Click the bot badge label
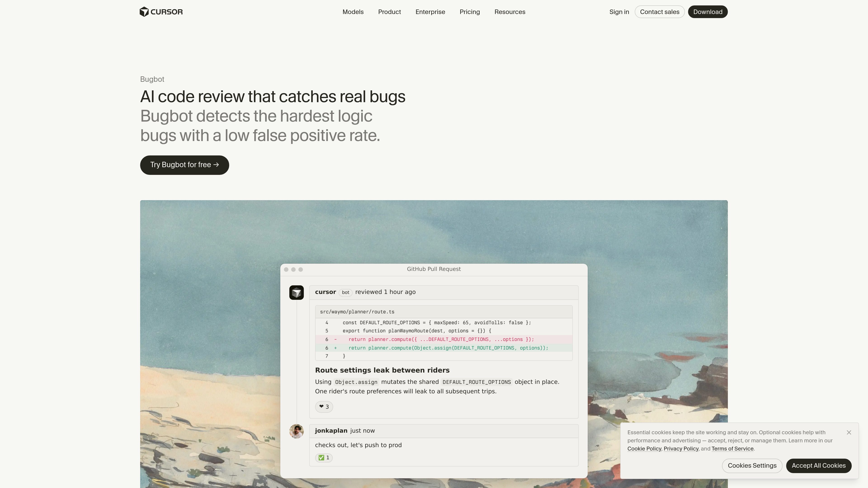The image size is (868, 488). [345, 292]
